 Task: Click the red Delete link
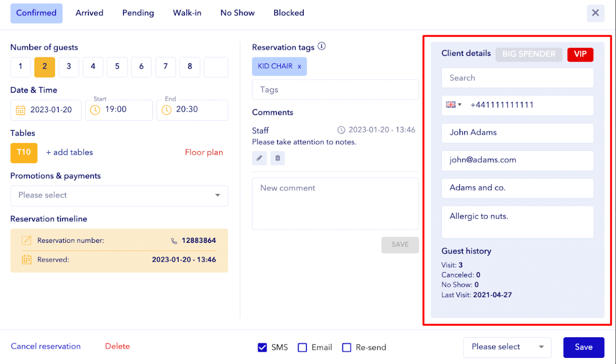pyautogui.click(x=118, y=346)
